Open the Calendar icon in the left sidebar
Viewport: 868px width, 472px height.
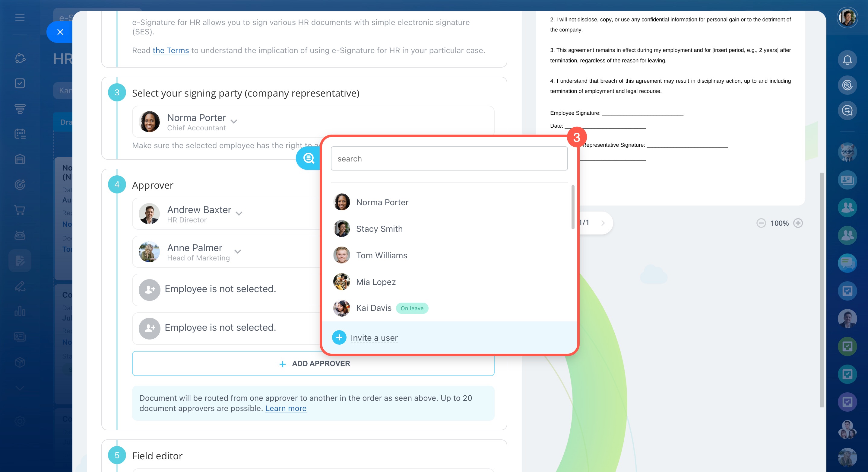click(20, 134)
